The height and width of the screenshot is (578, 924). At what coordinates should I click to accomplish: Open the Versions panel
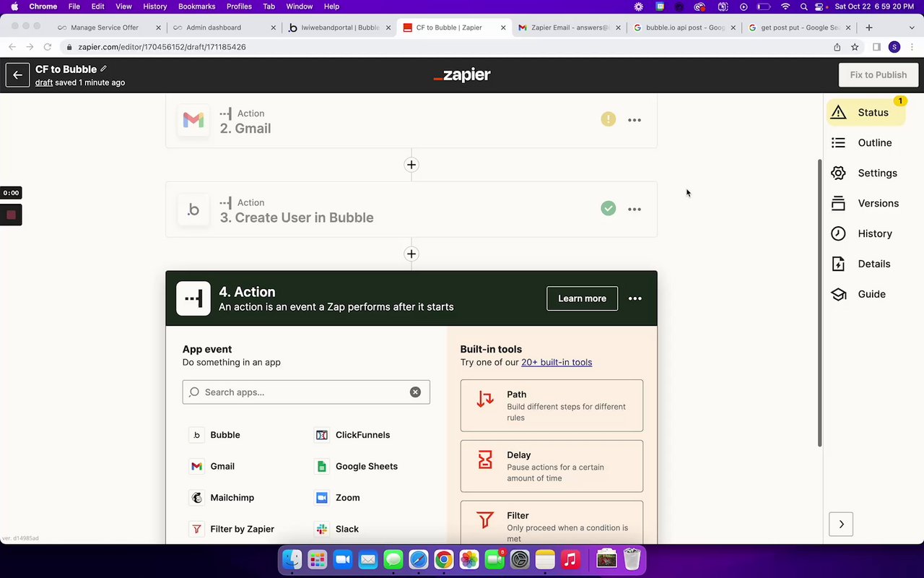tap(866, 204)
